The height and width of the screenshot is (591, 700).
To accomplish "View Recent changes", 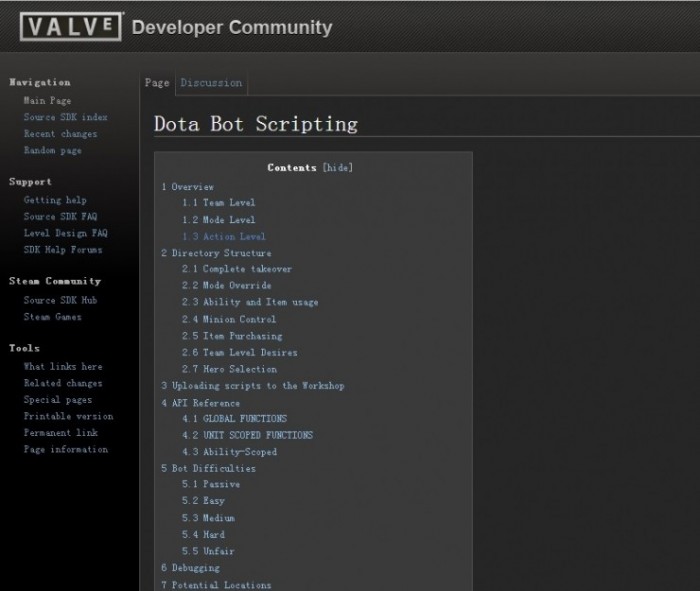I will click(60, 133).
